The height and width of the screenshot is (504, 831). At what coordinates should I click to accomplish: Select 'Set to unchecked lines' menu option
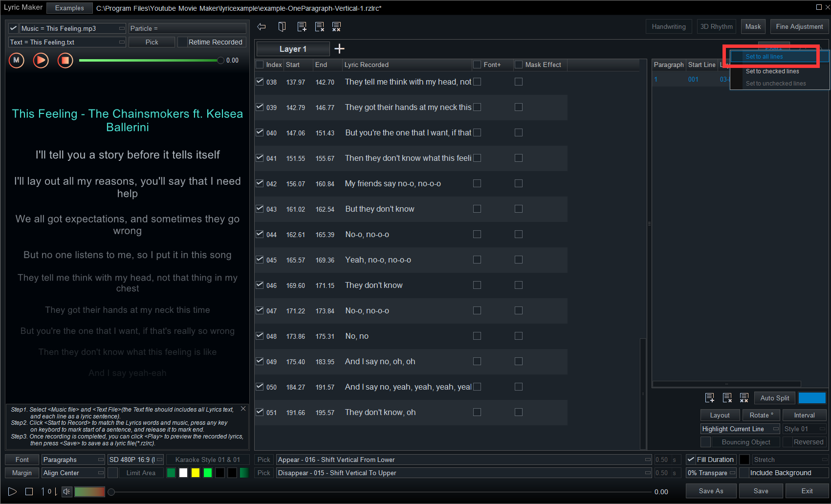(x=779, y=84)
